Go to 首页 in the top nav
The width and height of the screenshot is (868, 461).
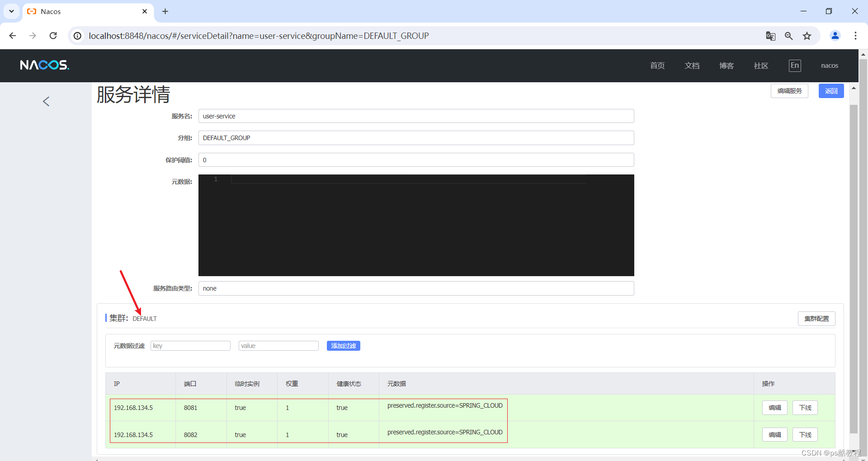[657, 66]
